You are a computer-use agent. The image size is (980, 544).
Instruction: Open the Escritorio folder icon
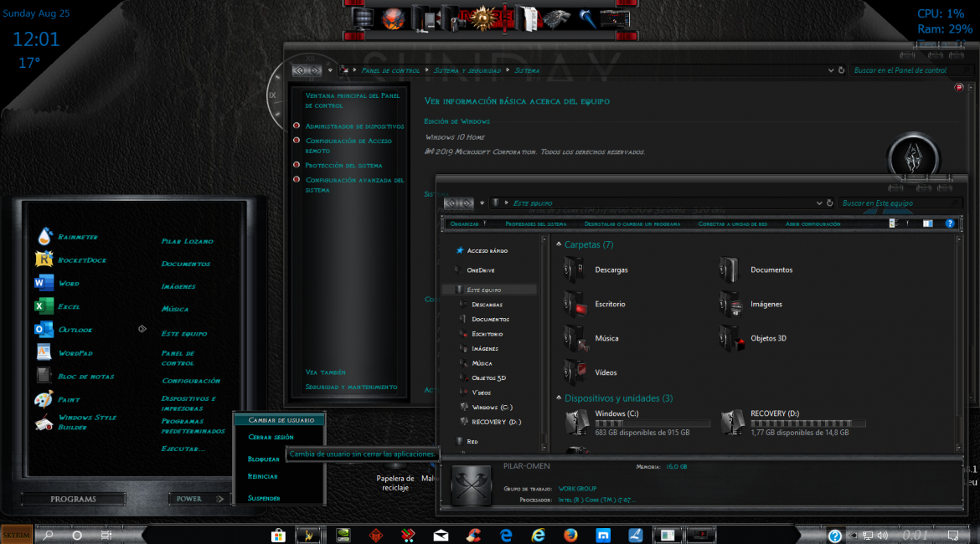coord(574,304)
